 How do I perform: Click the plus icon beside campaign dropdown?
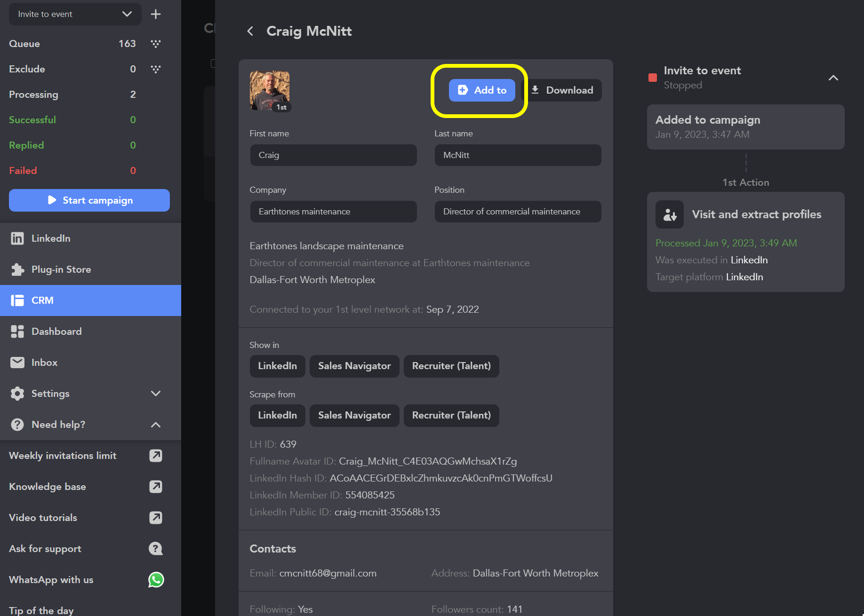pos(156,14)
